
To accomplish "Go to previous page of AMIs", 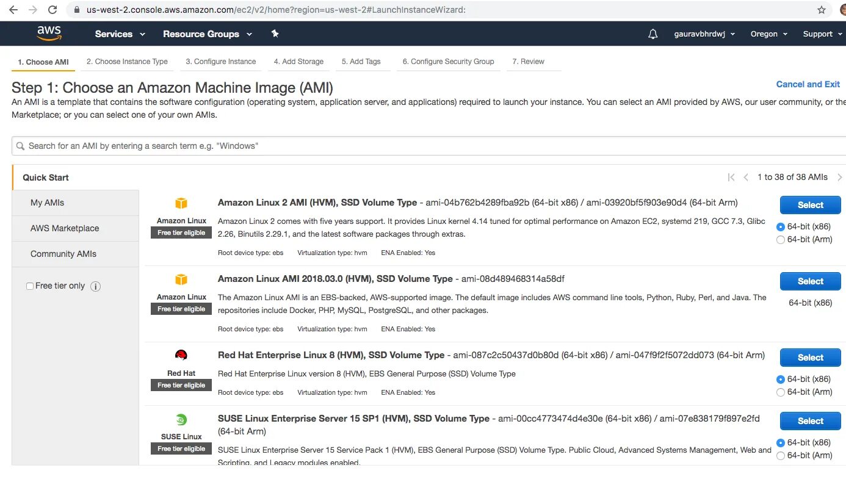I will [x=746, y=177].
